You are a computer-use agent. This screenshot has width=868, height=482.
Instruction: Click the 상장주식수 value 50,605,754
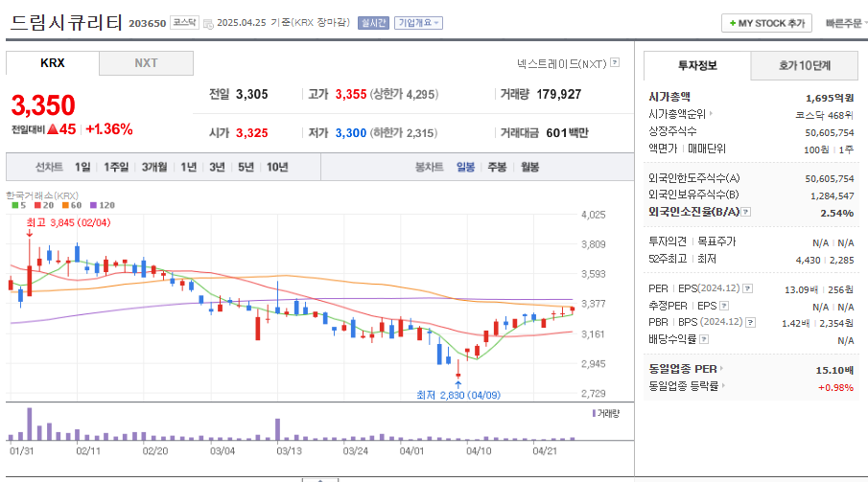(830, 133)
